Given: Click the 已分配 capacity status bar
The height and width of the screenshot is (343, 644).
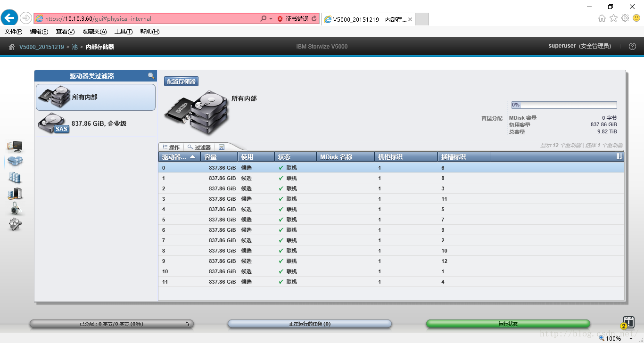Looking at the screenshot, I should (112, 324).
